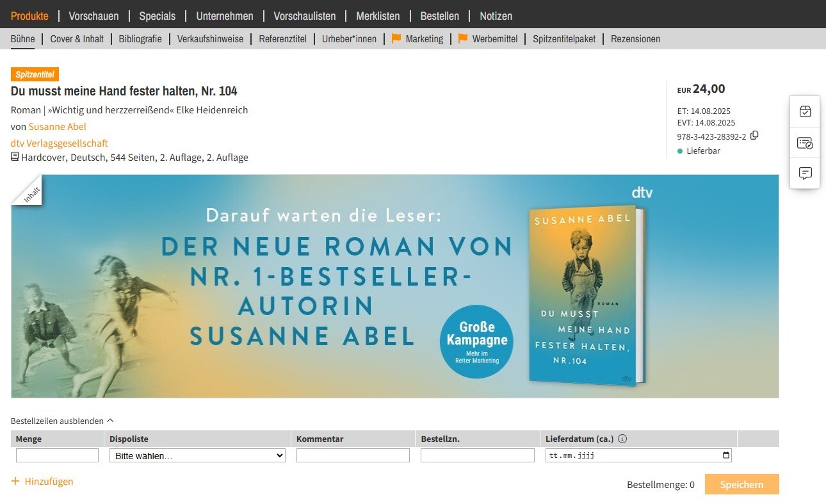This screenshot has width=826, height=504.
Task: Click the price EUR 24,00
Action: point(701,89)
